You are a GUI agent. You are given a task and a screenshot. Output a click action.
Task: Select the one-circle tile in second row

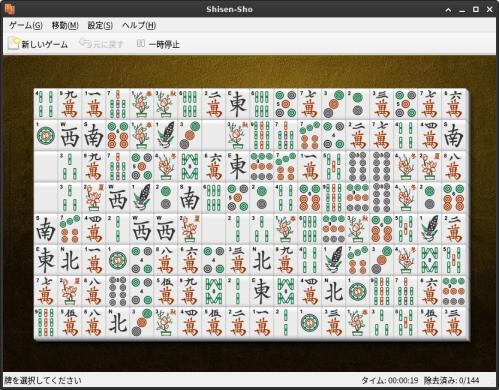46,135
